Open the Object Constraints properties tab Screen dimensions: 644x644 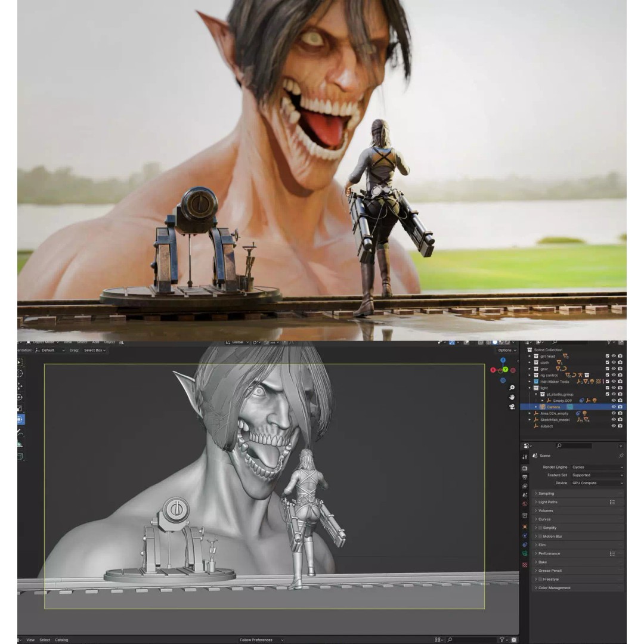[525, 544]
